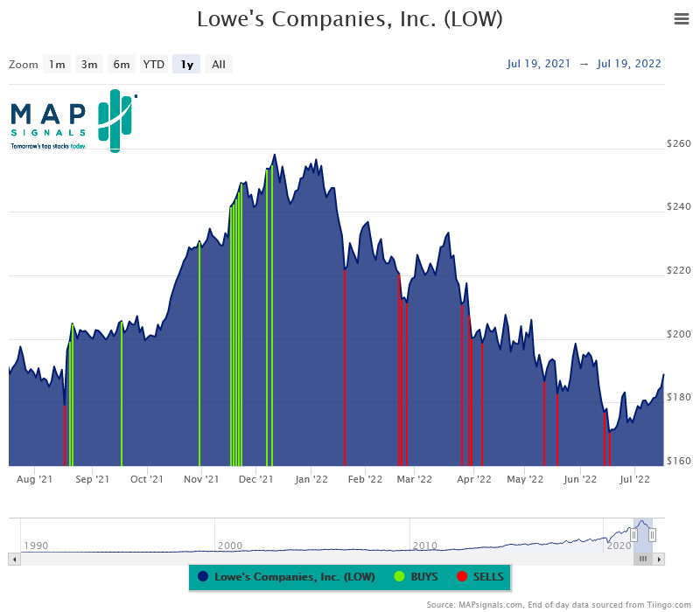Click the May '22 x-axis label

pos(525,479)
